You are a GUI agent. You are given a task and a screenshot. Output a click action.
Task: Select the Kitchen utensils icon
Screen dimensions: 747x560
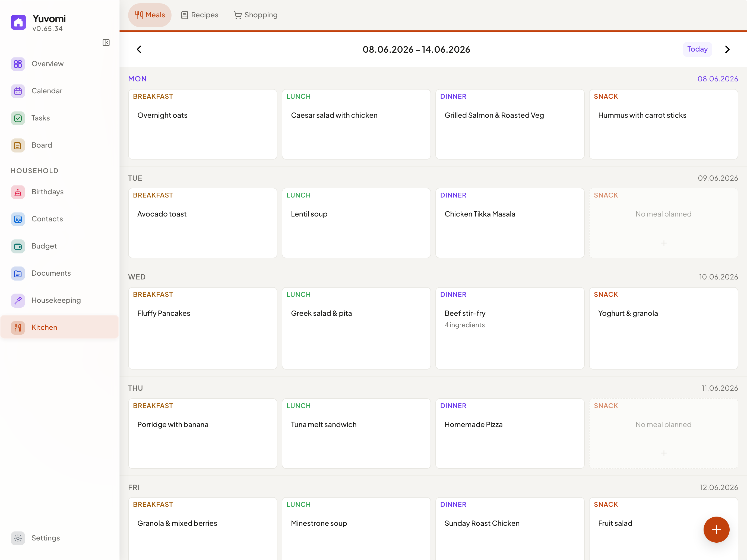point(18,327)
